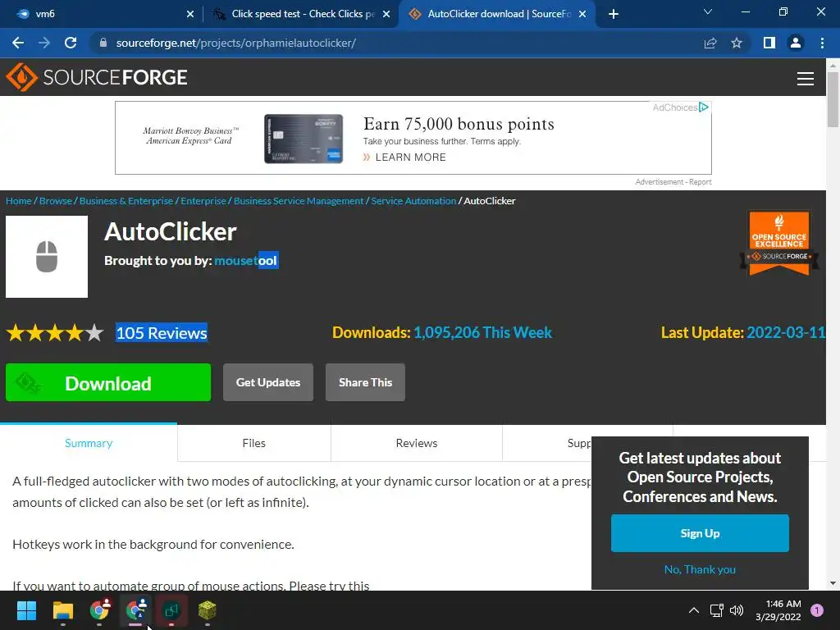Click the AdChoices icon
This screenshot has height=630, width=840.
704,107
